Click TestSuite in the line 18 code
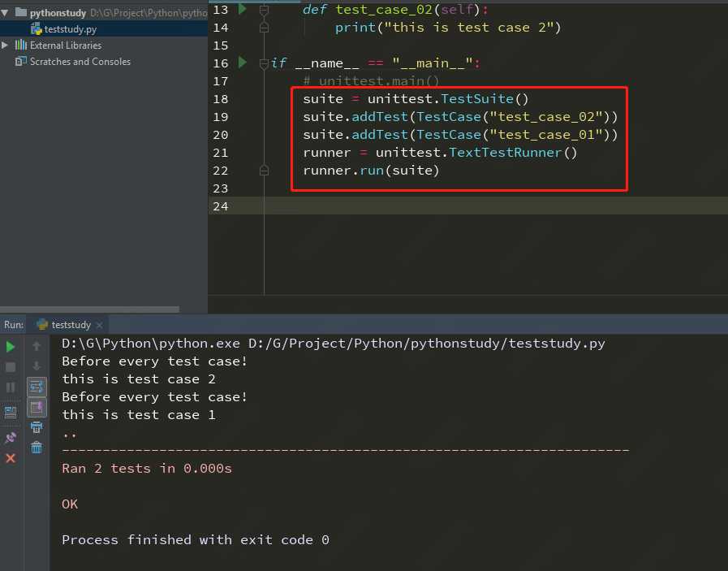This screenshot has width=728, height=571. 477,98
